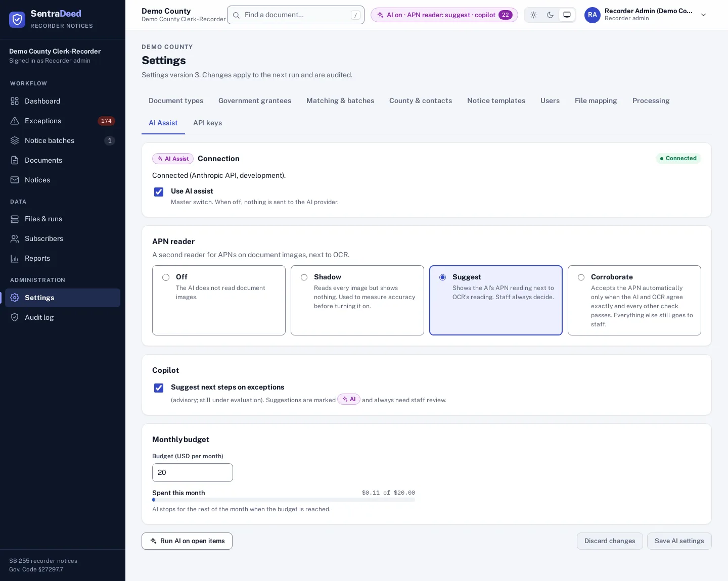
Task: Click "Connected (Anthropic API, development)." text
Action: (219, 175)
